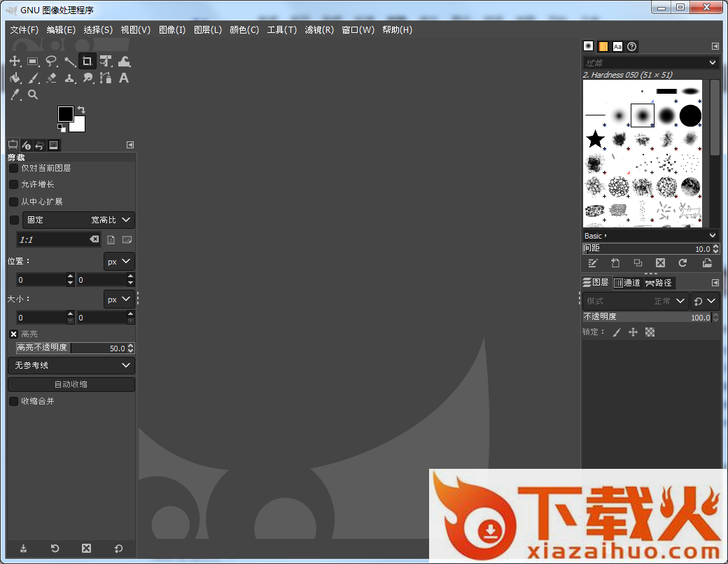
Task: Swap foreground and background colors
Action: (x=81, y=110)
